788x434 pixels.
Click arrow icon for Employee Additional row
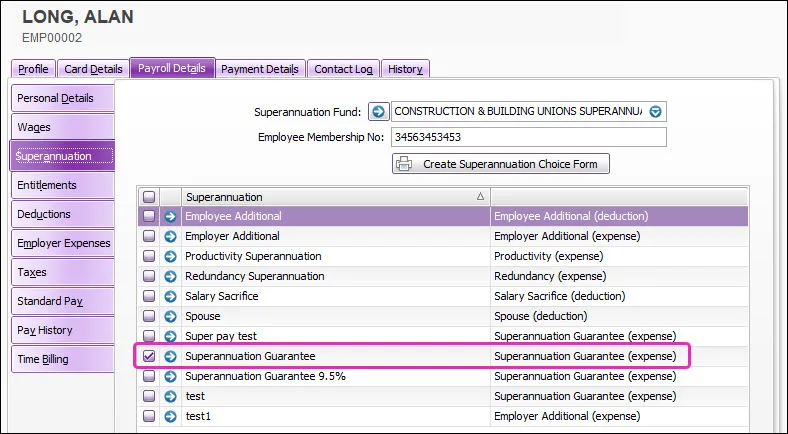[170, 216]
